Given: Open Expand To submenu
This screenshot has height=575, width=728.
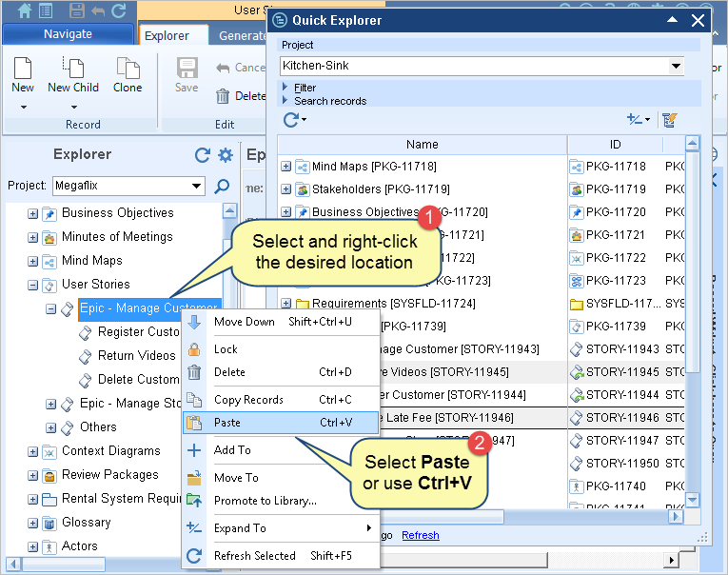Looking at the screenshot, I should [281, 528].
